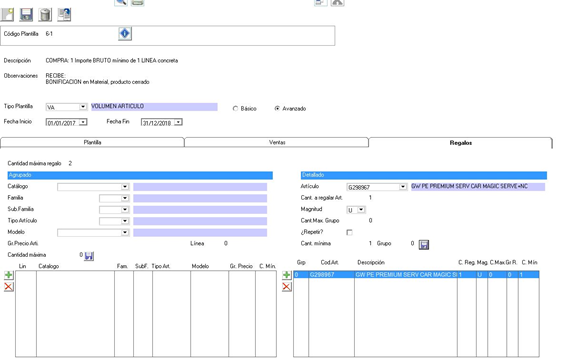Delete the template using the trash can icon

coord(45,15)
